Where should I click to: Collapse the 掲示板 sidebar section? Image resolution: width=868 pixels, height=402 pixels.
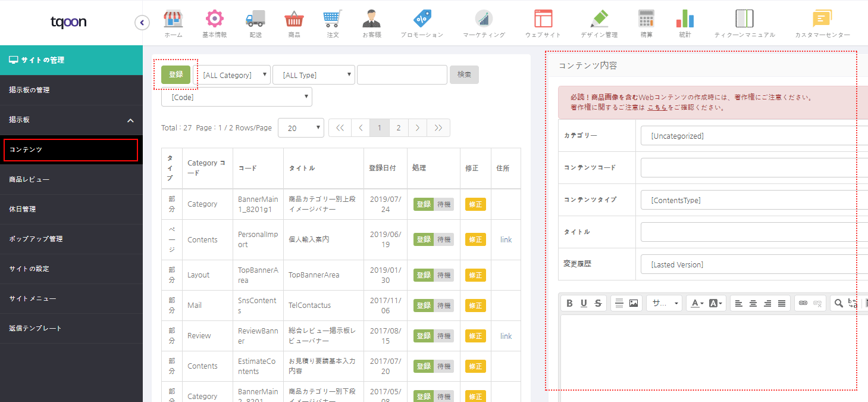coord(130,120)
